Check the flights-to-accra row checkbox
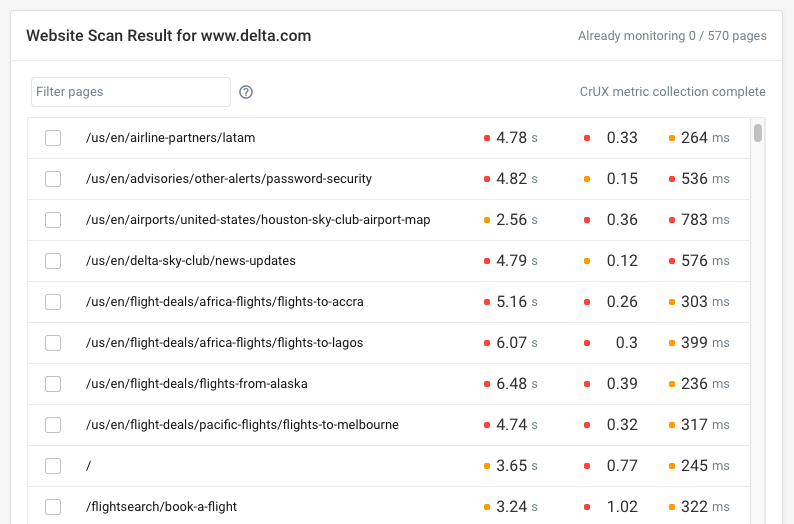This screenshot has width=794, height=524. coord(53,302)
